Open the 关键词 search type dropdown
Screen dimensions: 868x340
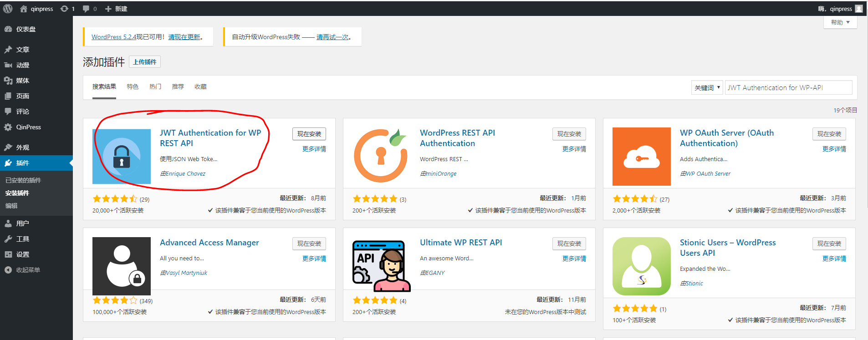pos(707,87)
